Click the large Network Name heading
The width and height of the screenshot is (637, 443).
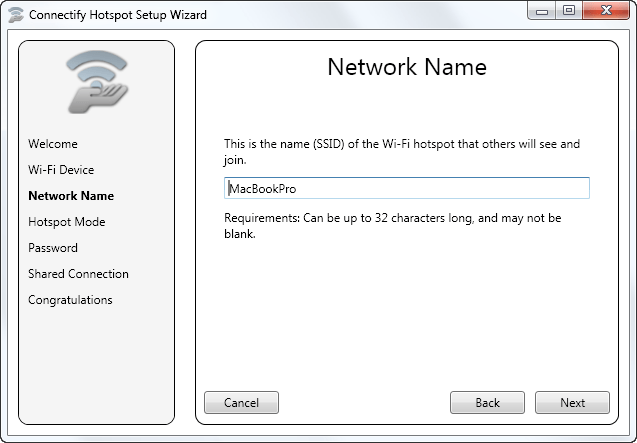[x=407, y=68]
